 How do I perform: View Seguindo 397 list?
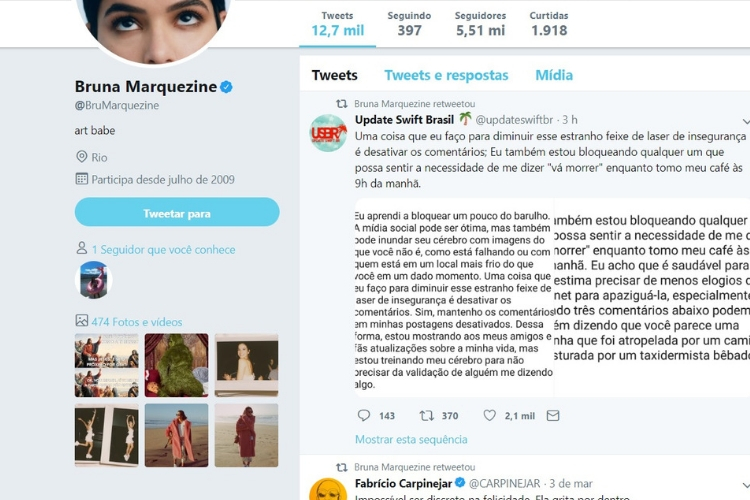(409, 24)
